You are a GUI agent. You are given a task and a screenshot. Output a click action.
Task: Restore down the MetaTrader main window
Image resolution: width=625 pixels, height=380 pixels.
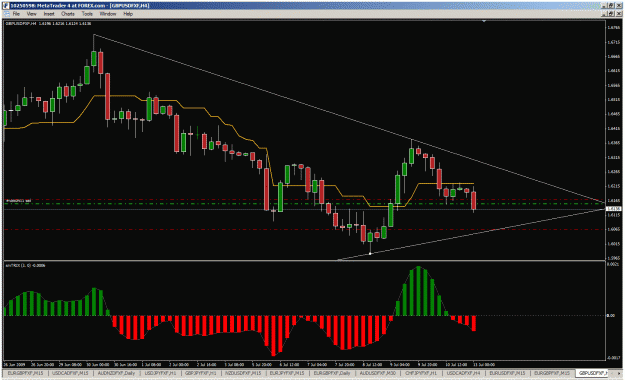[x=611, y=6]
